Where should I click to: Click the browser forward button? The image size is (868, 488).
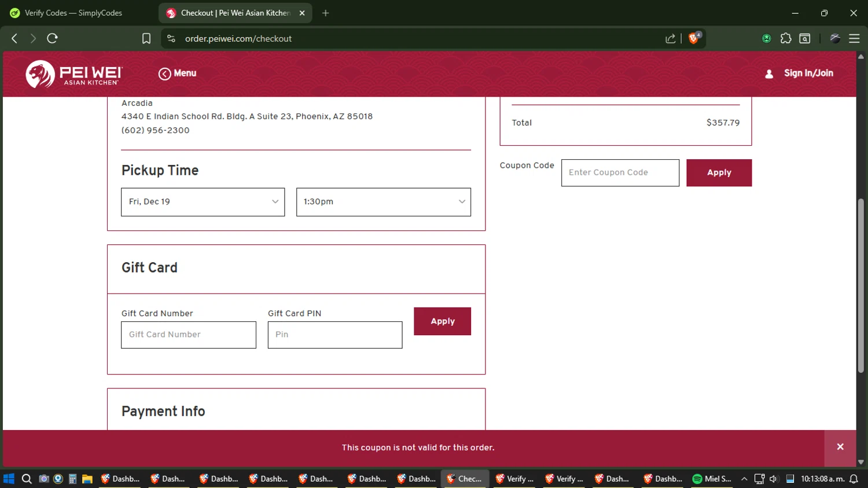pos(33,38)
